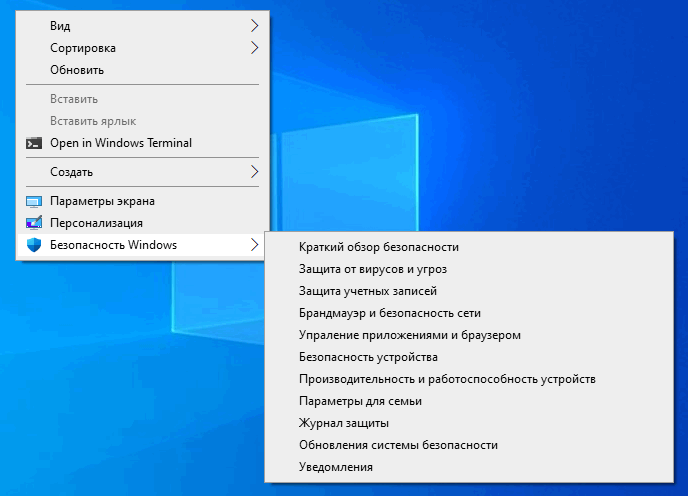Open Персонализация settings

pos(143,223)
